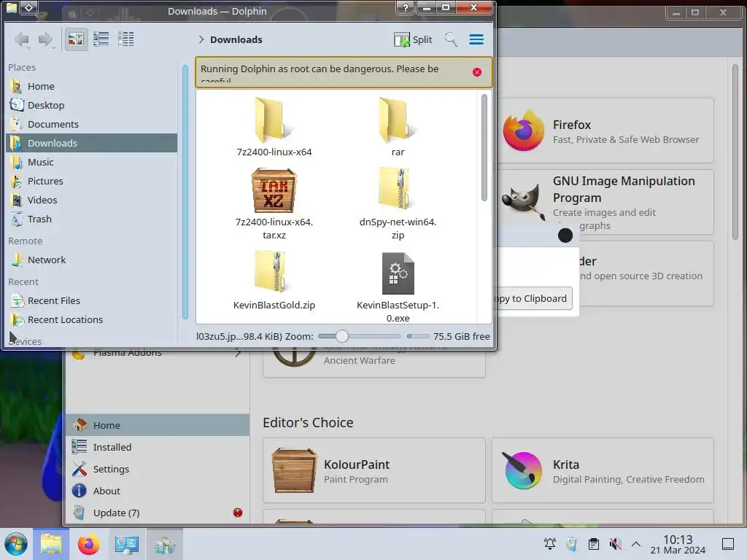Click the Dolphin file view scrollbar
Viewport: 747px width, 560px height.
point(484,147)
